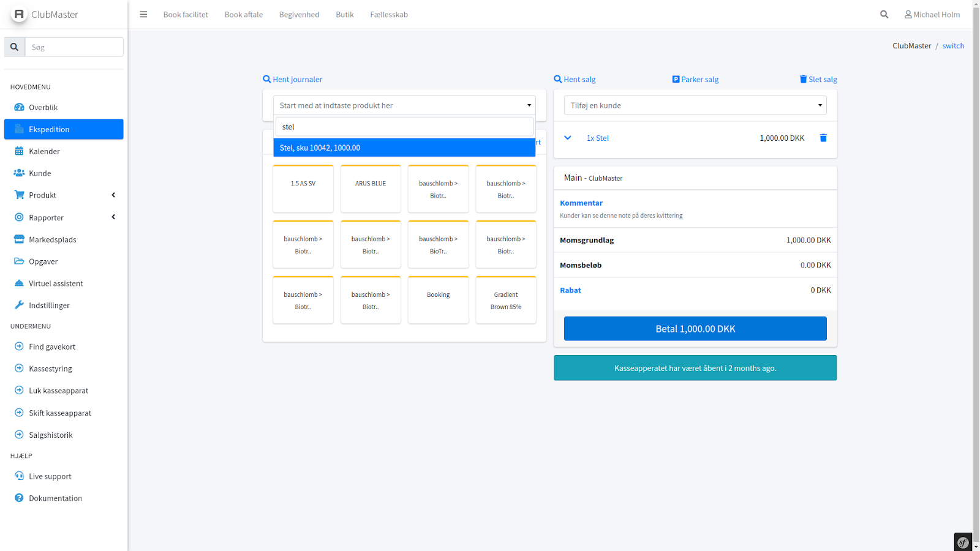Open Book facilitet in top navigation
This screenshot has width=980, height=551.
(x=186, y=15)
